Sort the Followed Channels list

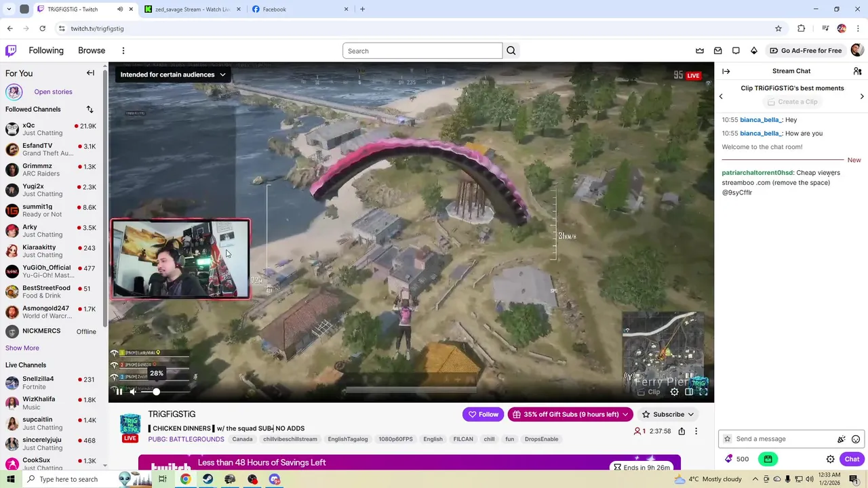(x=90, y=109)
